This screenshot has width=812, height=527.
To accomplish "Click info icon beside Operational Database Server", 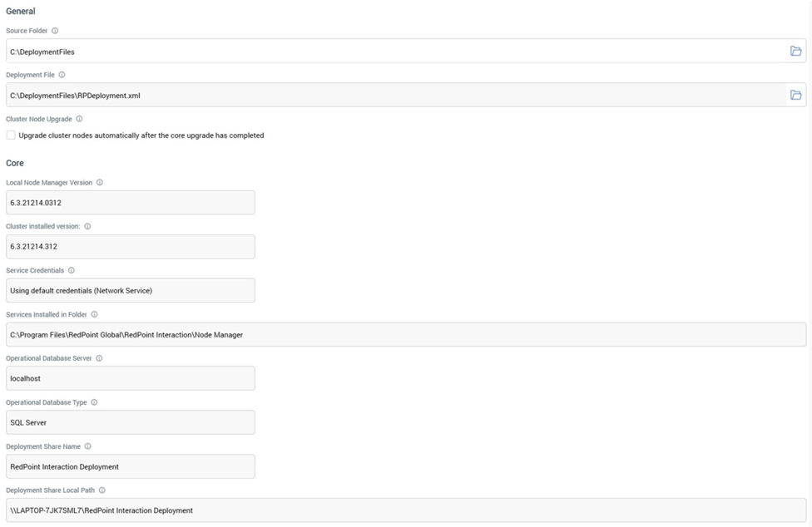I will point(99,358).
